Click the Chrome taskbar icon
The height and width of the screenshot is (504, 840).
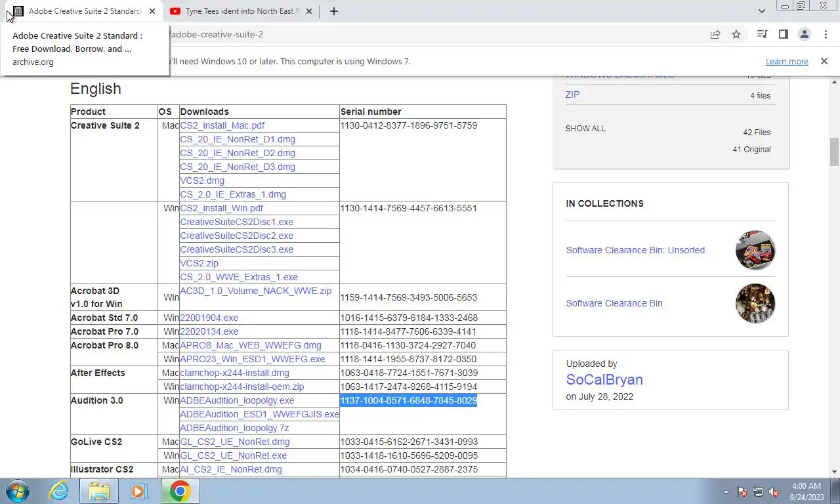(180, 491)
